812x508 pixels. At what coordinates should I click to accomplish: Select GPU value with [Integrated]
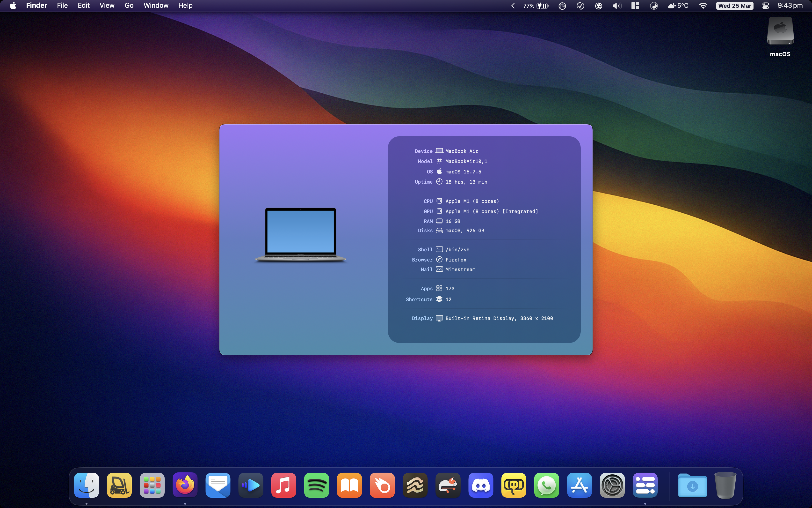[492, 211]
